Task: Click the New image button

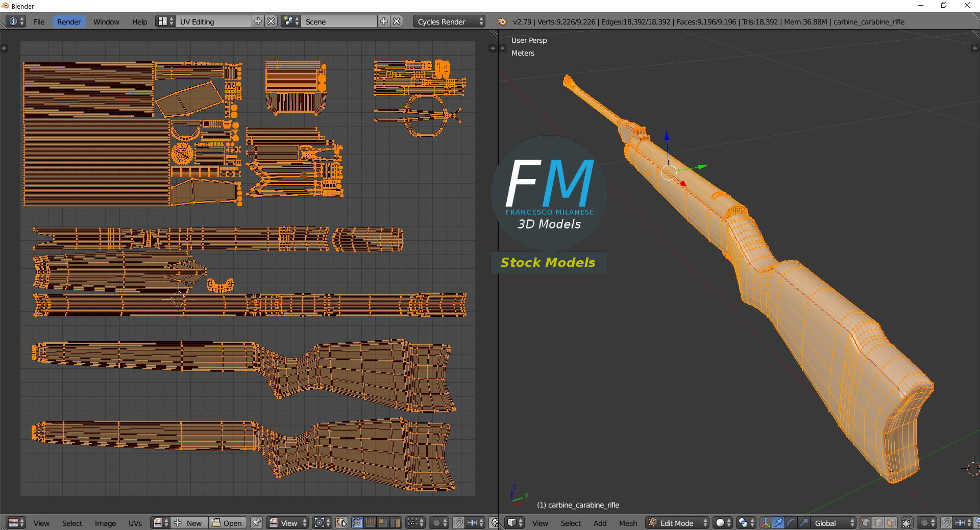Action: click(190, 523)
